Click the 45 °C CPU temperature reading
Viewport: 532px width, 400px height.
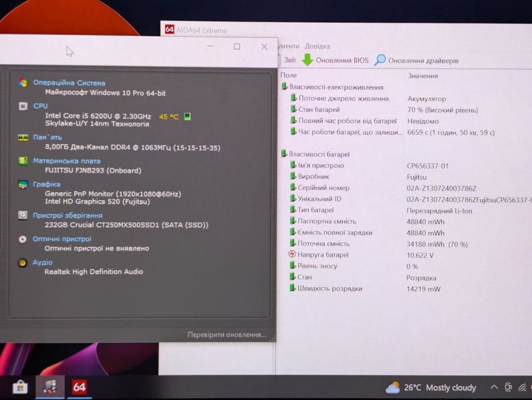point(168,117)
